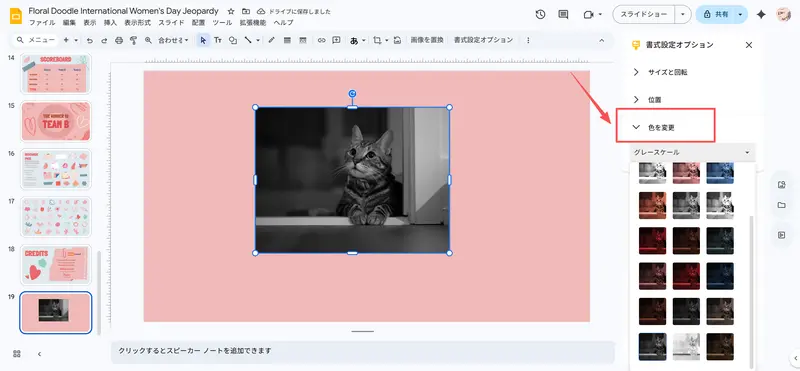Screen dimensions: 800x371
Task: Click the insert link icon
Action: pos(321,40)
